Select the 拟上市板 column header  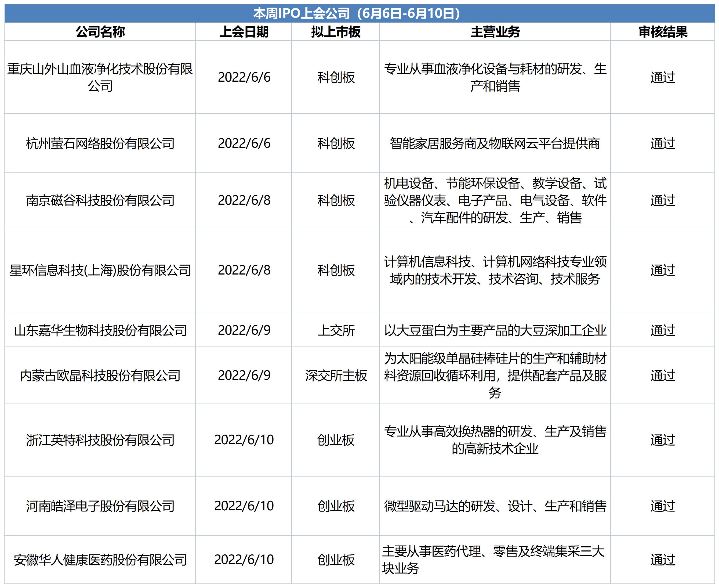tap(336, 32)
